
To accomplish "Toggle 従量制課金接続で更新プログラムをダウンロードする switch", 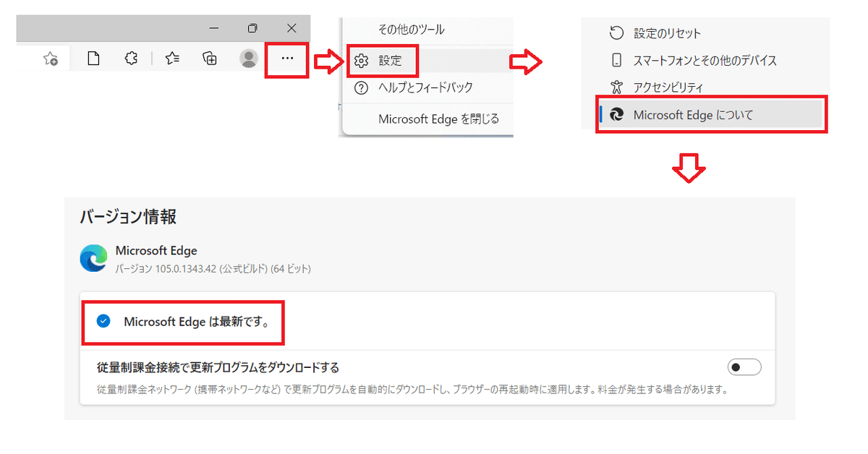I will tap(745, 367).
